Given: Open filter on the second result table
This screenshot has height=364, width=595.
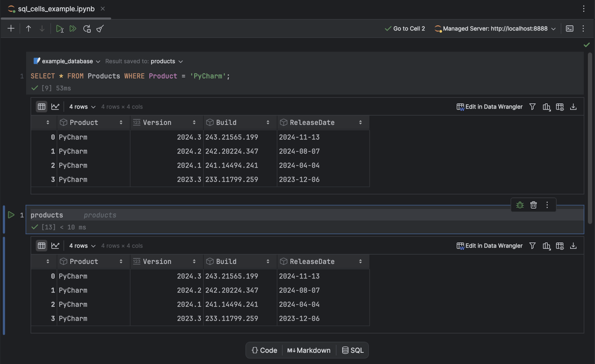Looking at the screenshot, I should (533, 246).
